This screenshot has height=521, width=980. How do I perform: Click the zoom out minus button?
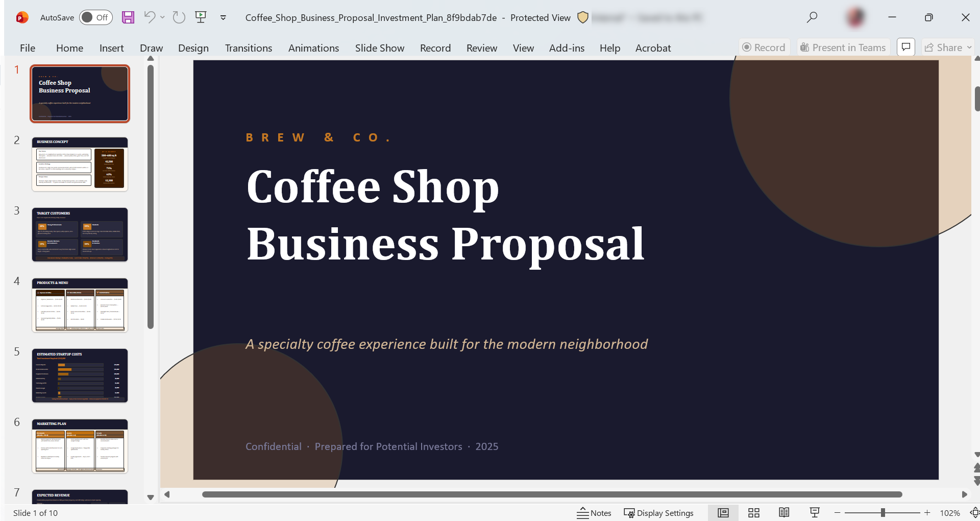[x=838, y=513]
